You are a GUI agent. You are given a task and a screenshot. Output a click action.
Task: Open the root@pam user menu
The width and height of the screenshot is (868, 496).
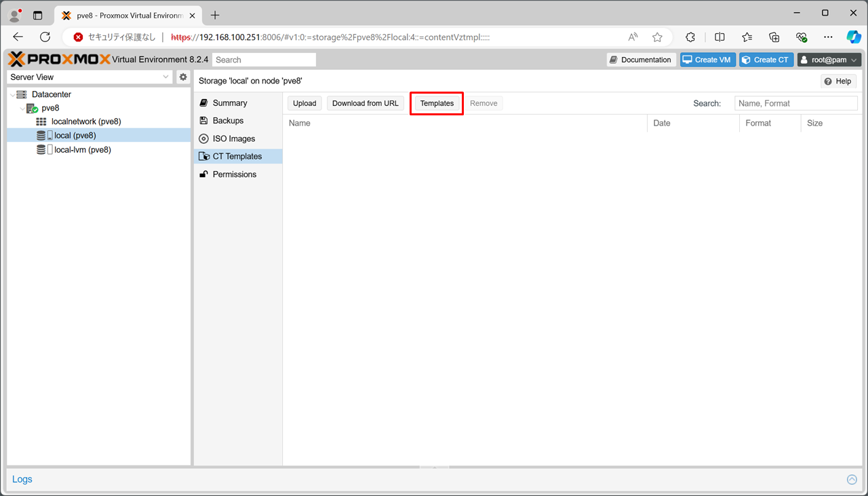tap(829, 60)
